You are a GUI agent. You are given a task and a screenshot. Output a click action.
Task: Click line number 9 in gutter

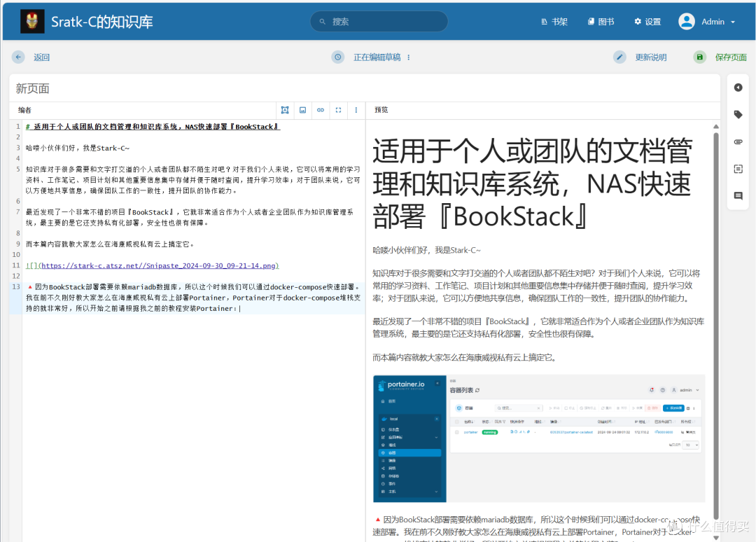click(17, 244)
